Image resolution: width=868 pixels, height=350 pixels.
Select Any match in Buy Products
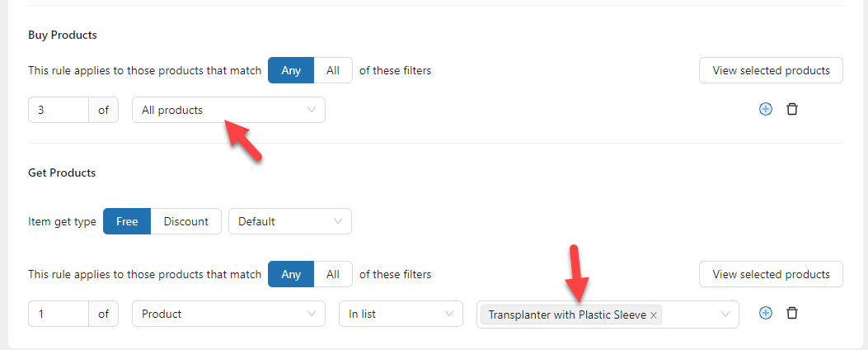pos(291,70)
